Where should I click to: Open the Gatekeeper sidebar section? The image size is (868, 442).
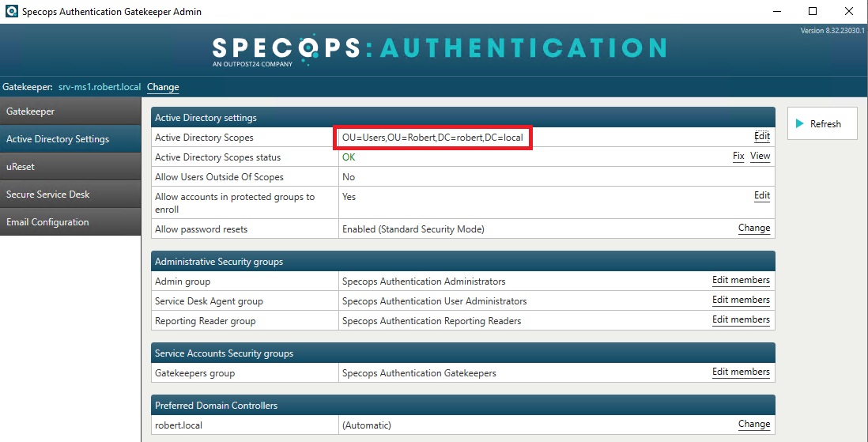(x=70, y=111)
